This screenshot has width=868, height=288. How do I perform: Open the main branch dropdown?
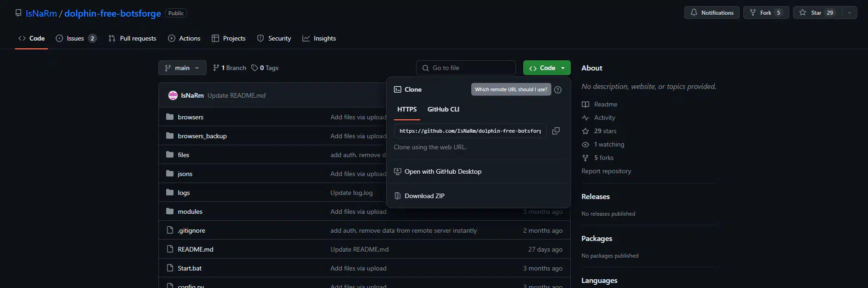182,68
